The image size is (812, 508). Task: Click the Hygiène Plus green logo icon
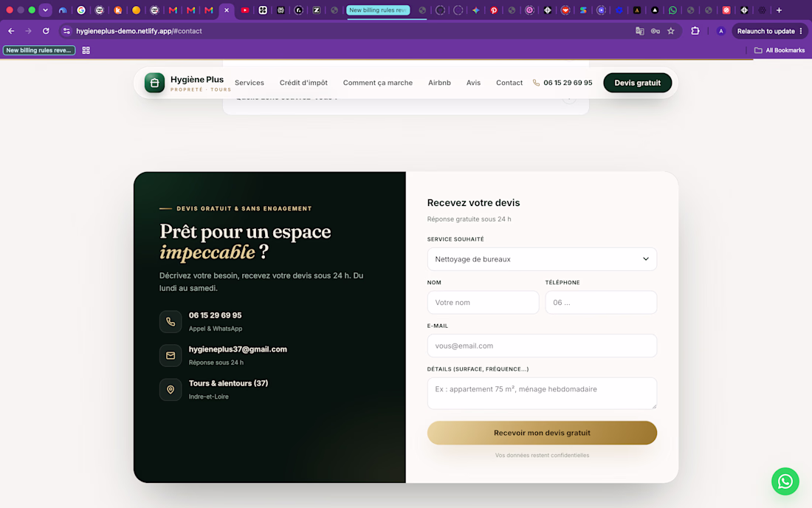point(154,83)
